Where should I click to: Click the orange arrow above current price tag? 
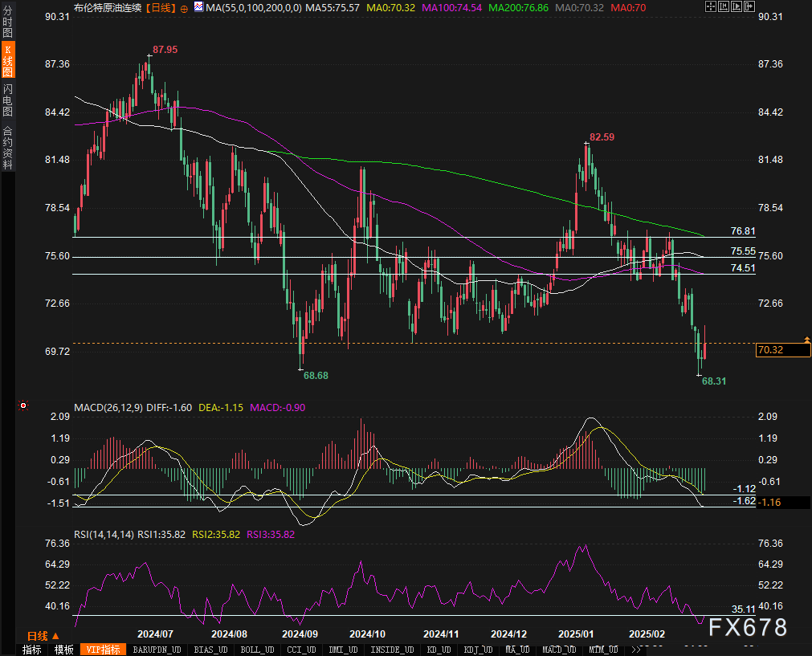click(806, 340)
